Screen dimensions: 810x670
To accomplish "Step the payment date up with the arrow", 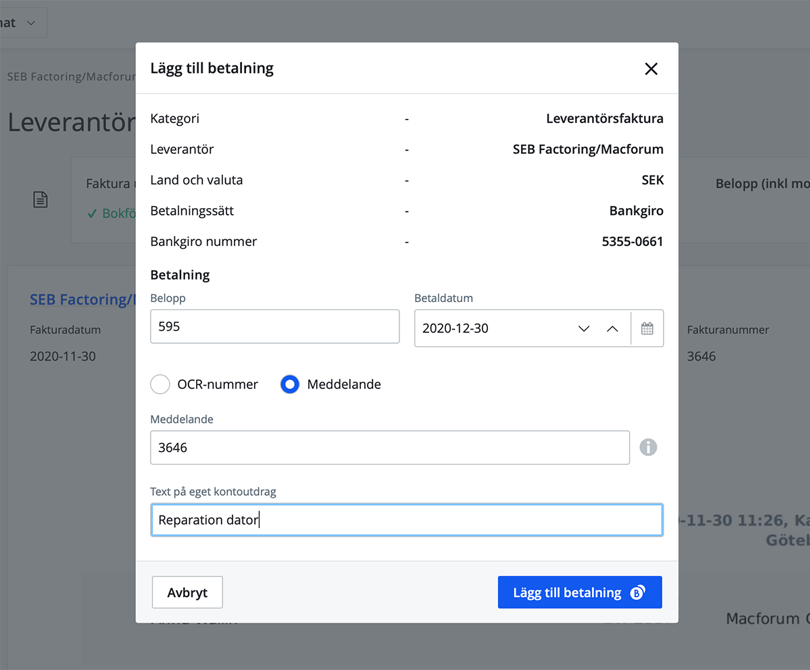I will pyautogui.click(x=612, y=327).
